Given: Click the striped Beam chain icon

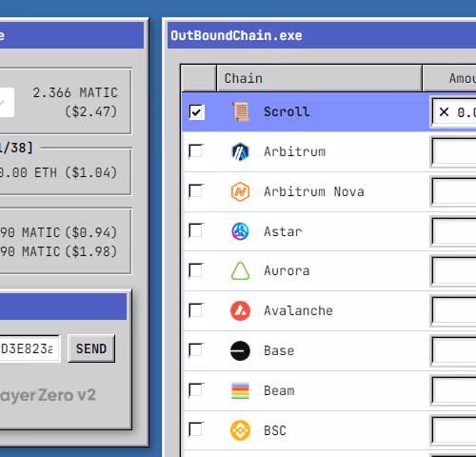Looking at the screenshot, I should coord(240,390).
